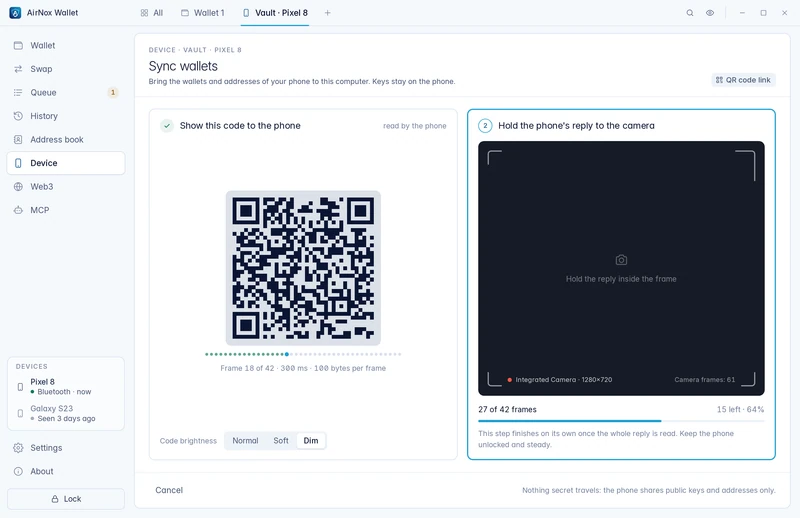800x518 pixels.
Task: Click the Pixel 8 phone icon
Action: tap(20, 387)
